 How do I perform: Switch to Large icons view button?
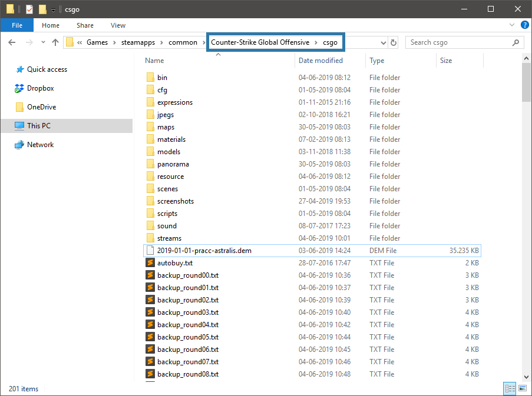click(523, 388)
